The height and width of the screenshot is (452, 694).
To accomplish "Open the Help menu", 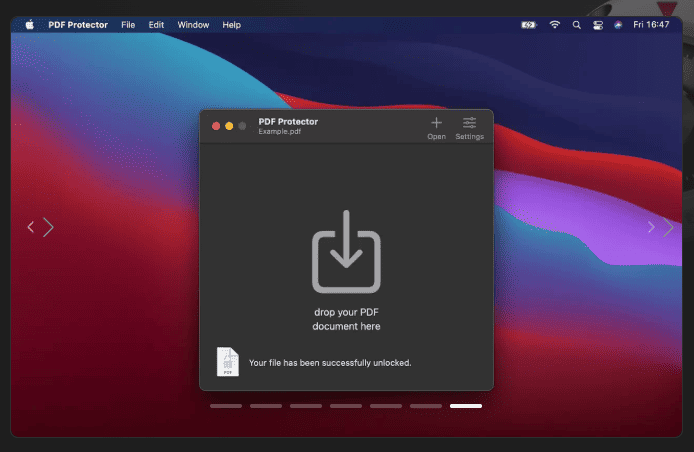I will 231,25.
